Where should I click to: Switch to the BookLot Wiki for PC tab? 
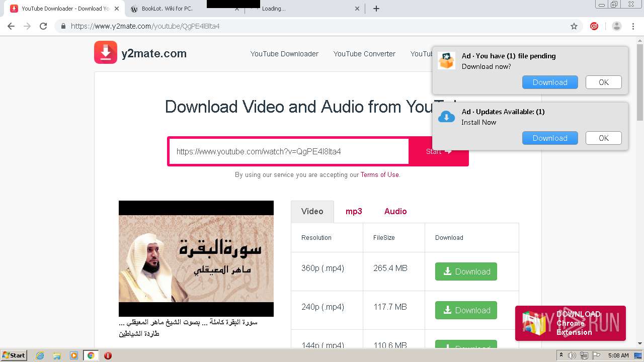pyautogui.click(x=184, y=9)
